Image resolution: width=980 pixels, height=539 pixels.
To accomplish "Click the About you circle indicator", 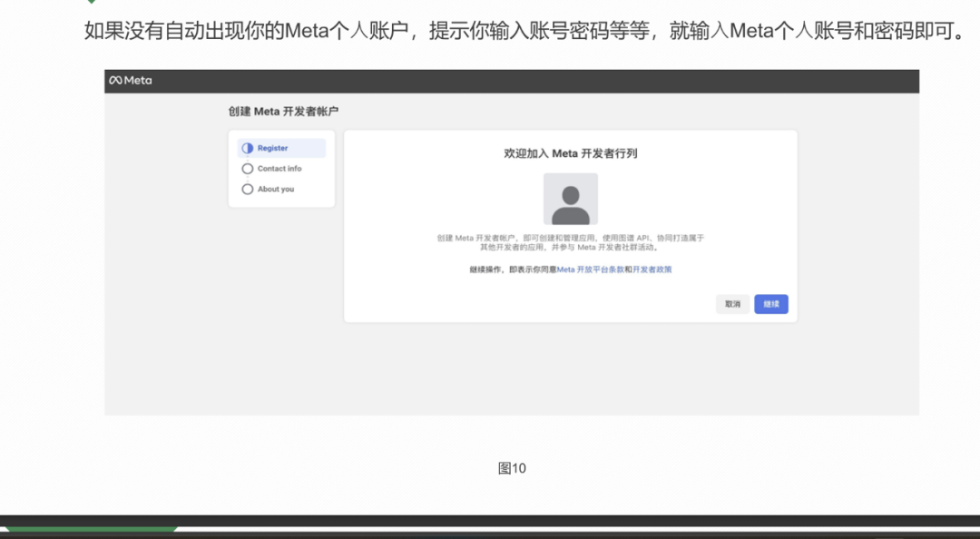I will click(x=248, y=189).
